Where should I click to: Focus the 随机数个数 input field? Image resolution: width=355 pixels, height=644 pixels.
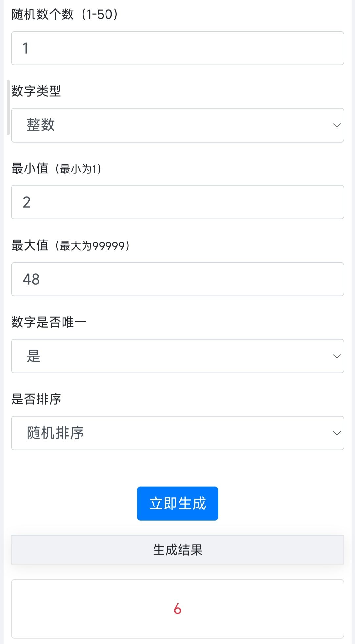[177, 48]
